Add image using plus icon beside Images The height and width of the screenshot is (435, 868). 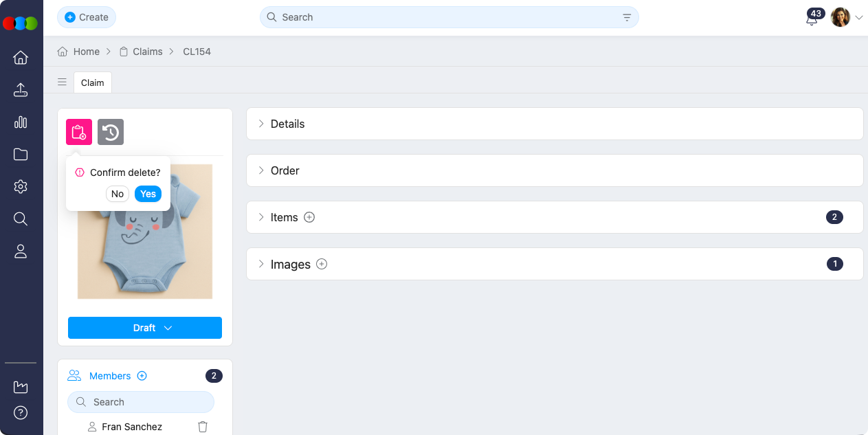[x=322, y=264]
